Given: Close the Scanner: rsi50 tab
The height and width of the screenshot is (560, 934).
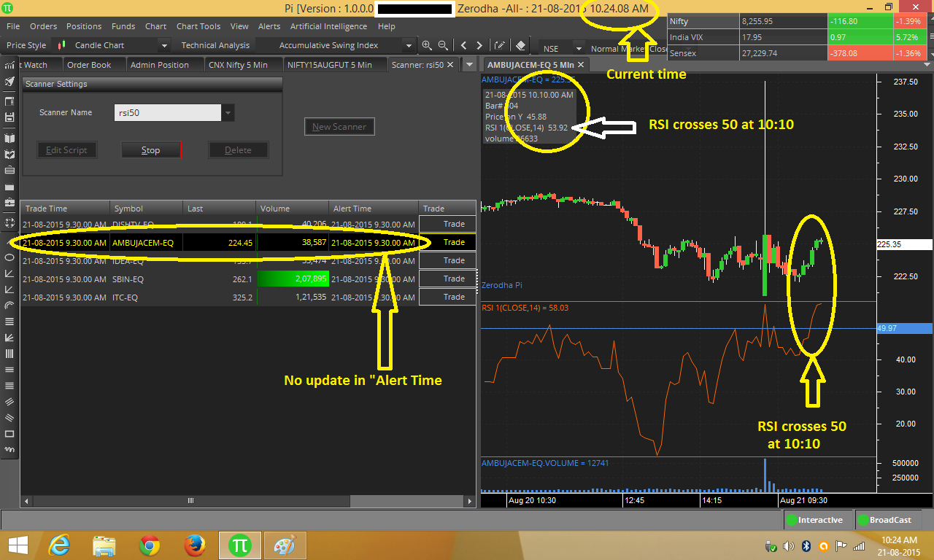Looking at the screenshot, I should click(x=451, y=64).
